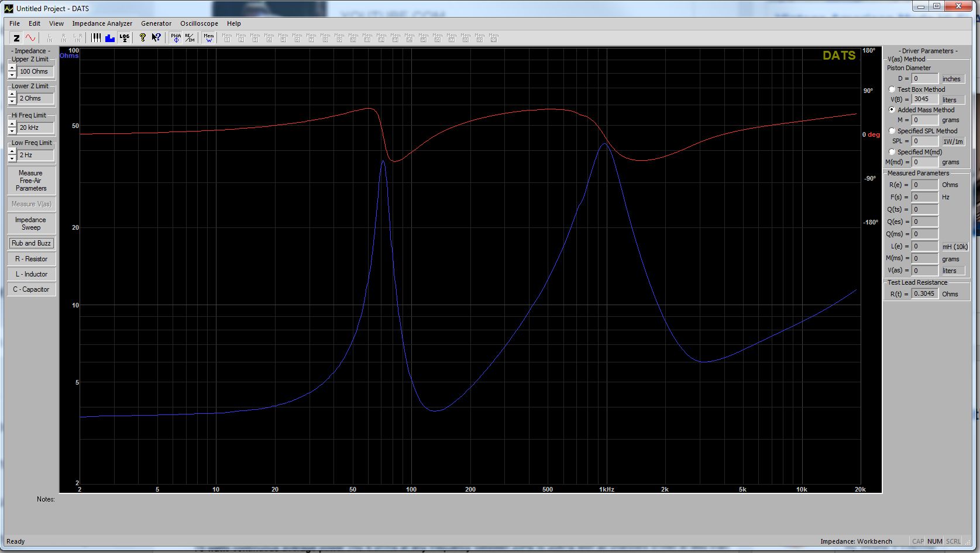
Task: Activate the context help arrow-question icon
Action: click(156, 38)
